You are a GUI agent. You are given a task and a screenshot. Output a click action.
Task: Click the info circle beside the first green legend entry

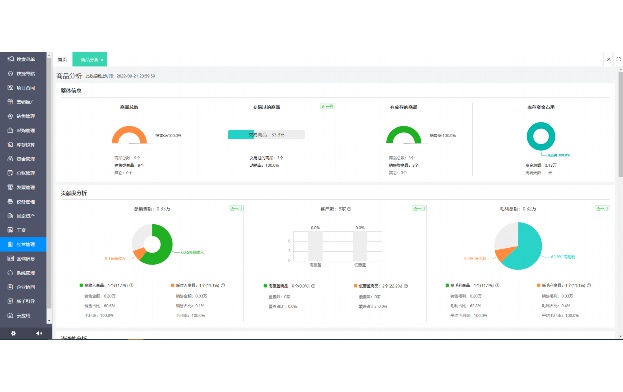click(132, 285)
